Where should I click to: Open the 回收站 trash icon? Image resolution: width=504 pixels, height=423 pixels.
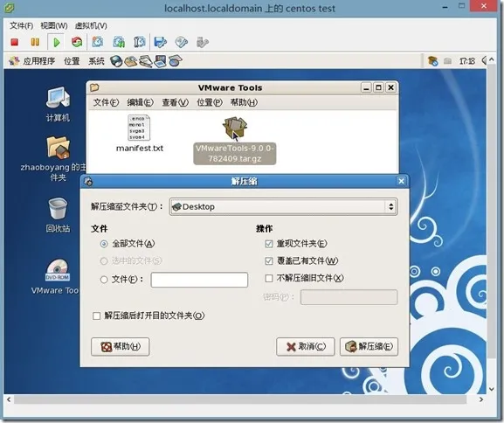[58, 215]
